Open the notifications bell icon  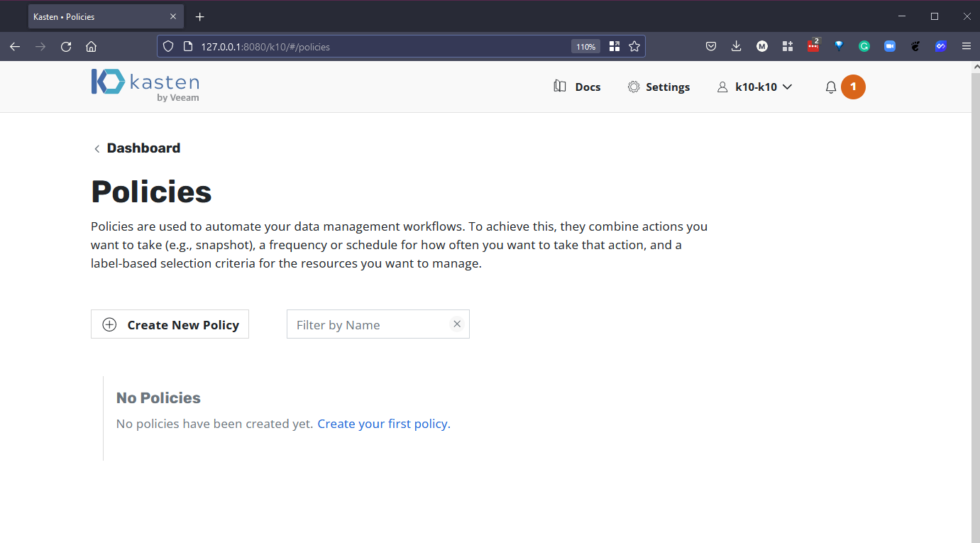click(x=830, y=87)
